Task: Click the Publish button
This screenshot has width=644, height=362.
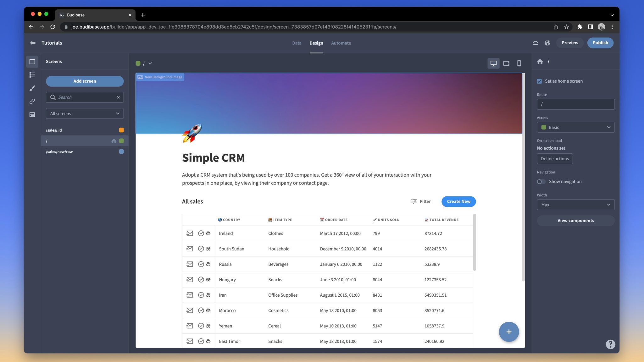Action: click(600, 43)
